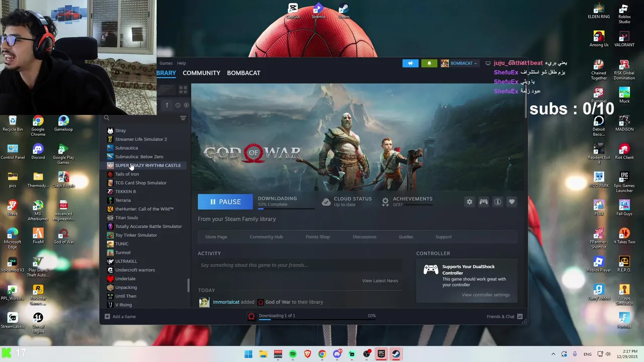Open the BOMBACAT account dropdown
644x362 pixels.
click(x=459, y=63)
